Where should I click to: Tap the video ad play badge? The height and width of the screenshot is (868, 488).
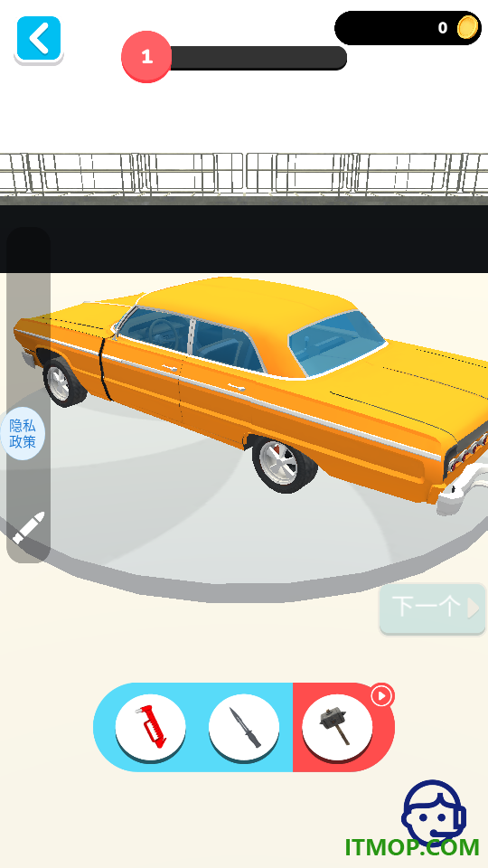click(381, 696)
